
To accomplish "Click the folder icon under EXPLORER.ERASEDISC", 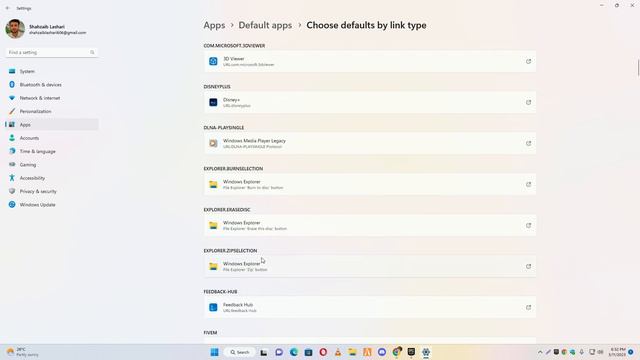I will (213, 225).
